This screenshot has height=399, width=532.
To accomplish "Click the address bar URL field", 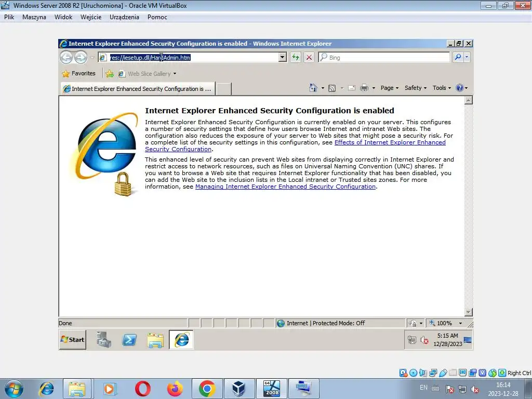I will pos(193,57).
